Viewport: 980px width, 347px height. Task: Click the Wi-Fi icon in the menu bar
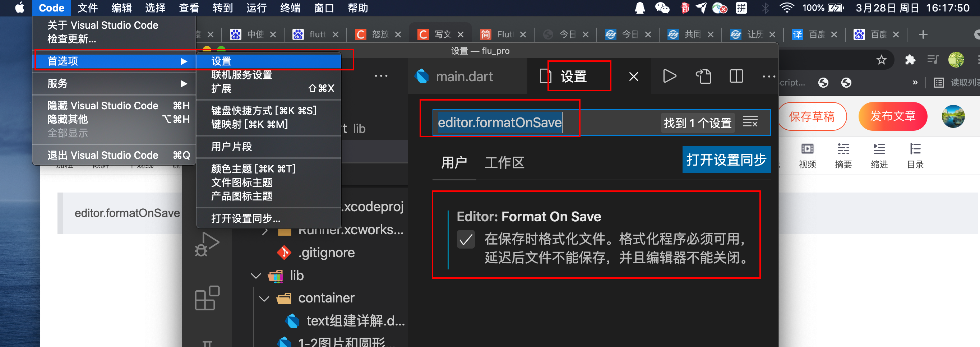pyautogui.click(x=787, y=8)
